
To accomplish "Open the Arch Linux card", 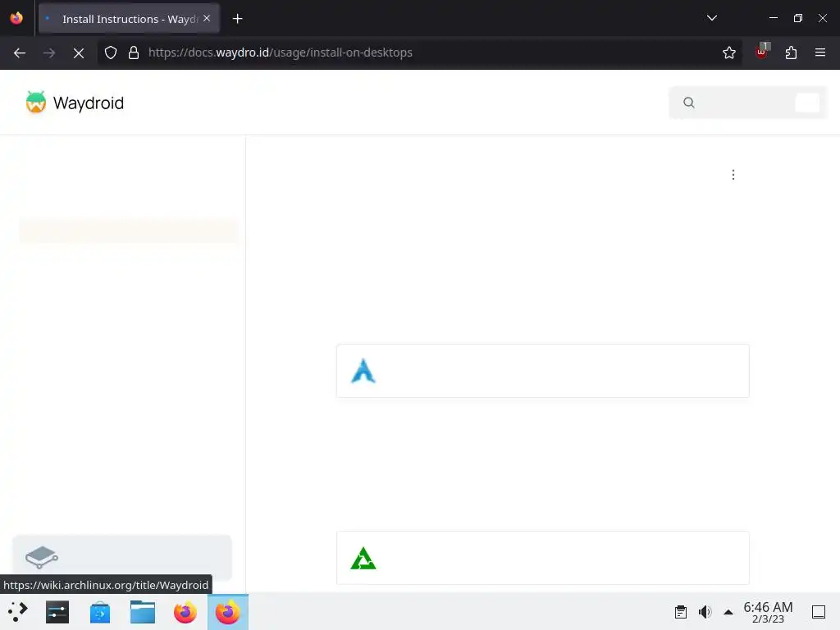I will pos(543,371).
